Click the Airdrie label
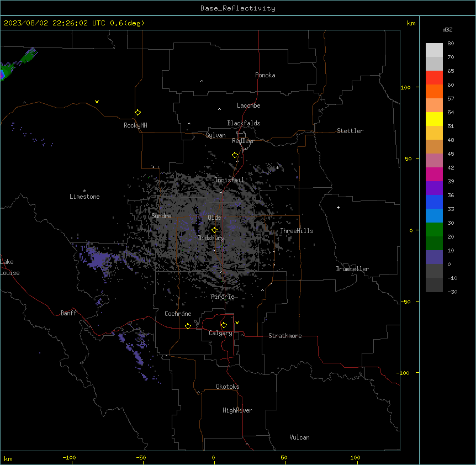476x465 pixels. [223, 297]
